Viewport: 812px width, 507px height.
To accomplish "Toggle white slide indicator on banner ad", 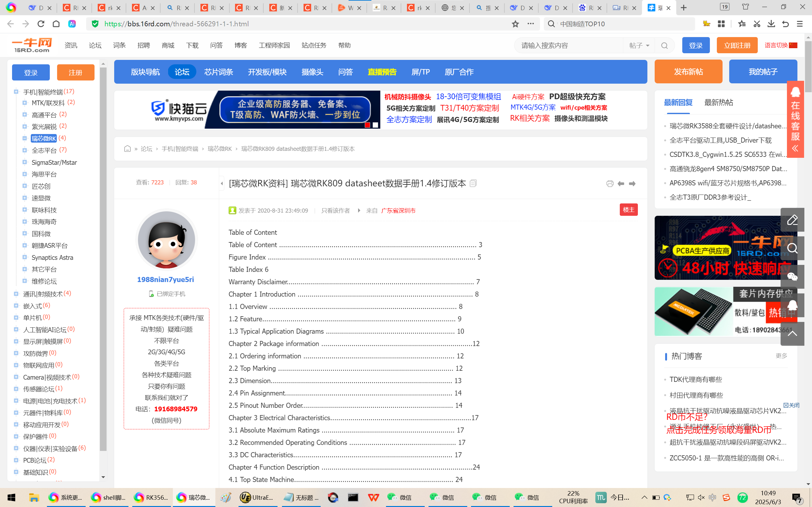I will point(376,125).
